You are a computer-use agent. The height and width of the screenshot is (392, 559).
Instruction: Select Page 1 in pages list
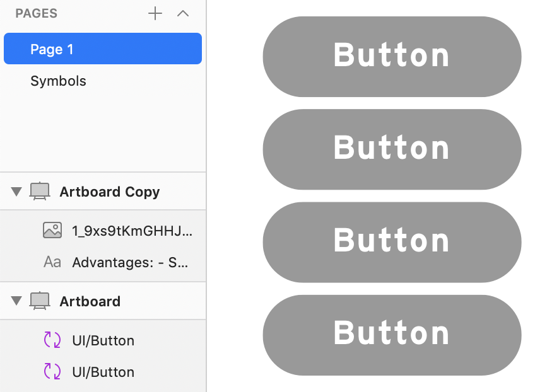(103, 49)
